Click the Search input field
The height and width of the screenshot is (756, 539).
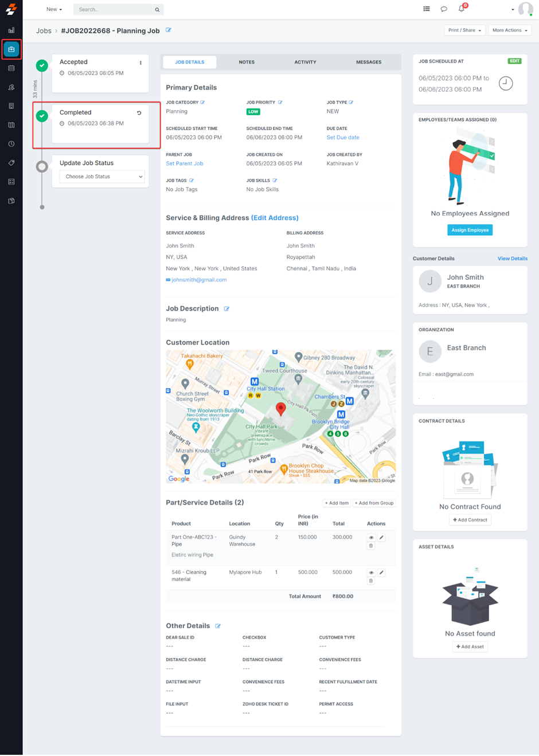(x=115, y=9)
